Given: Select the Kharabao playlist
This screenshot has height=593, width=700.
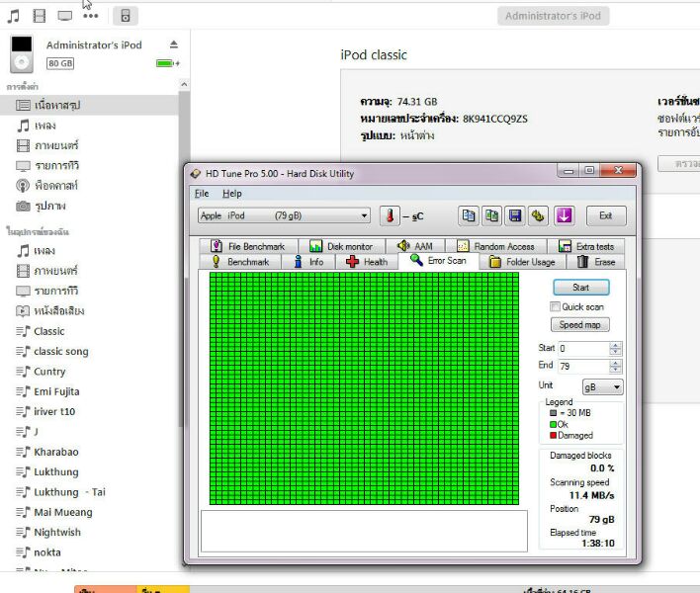Looking at the screenshot, I should point(55,452).
